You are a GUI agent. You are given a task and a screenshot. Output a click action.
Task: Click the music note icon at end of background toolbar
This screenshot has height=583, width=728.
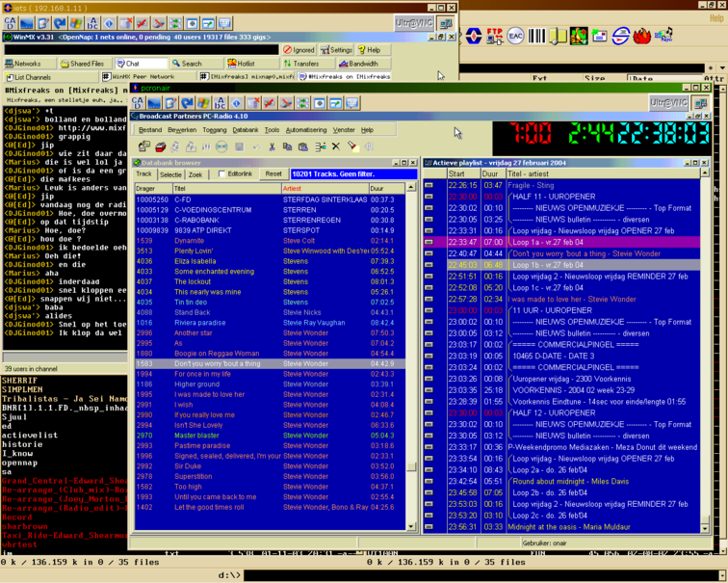pyautogui.click(x=663, y=35)
